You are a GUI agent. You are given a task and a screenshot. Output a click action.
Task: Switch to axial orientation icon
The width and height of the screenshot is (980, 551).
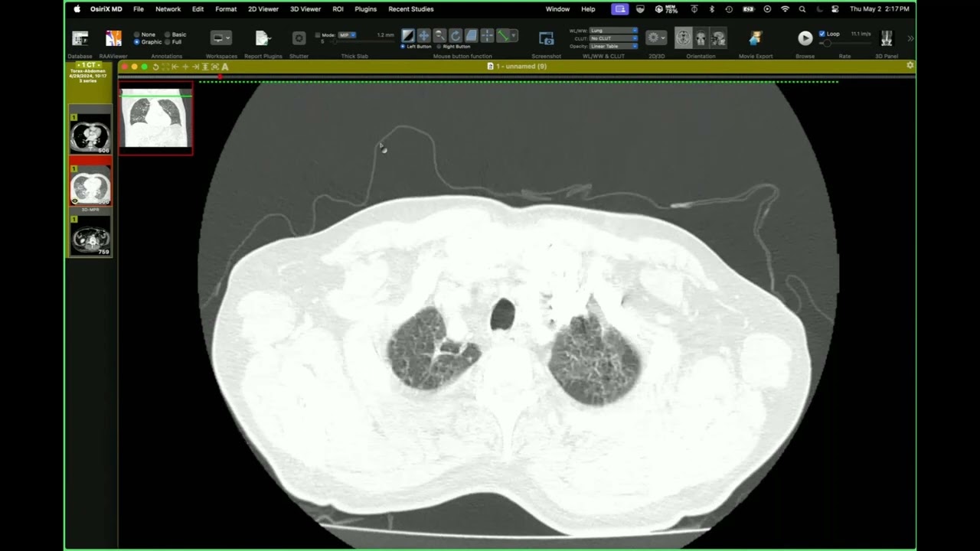(683, 38)
